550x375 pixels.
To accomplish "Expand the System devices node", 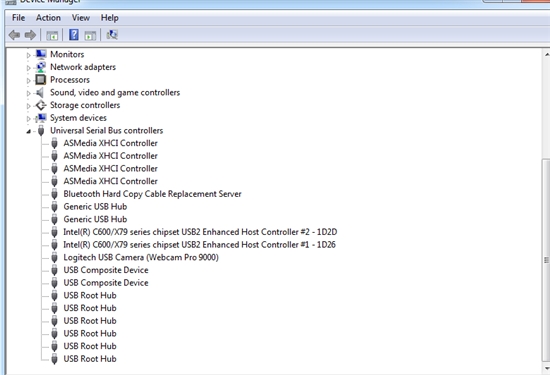I will 29,119.
